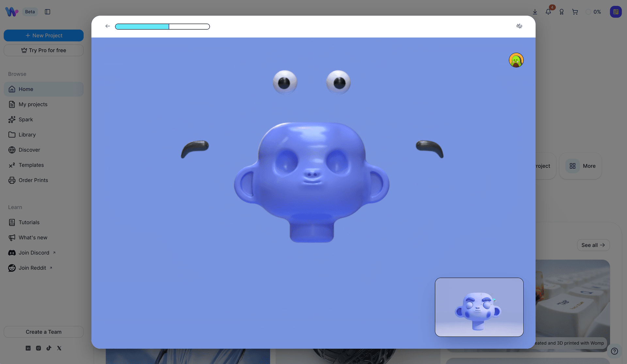Open the profile avatar menu

(616, 12)
